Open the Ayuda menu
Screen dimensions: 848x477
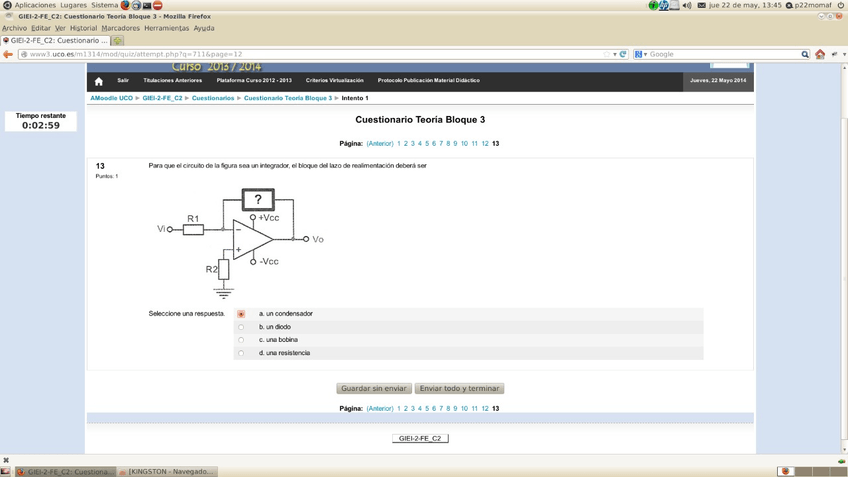pos(204,28)
